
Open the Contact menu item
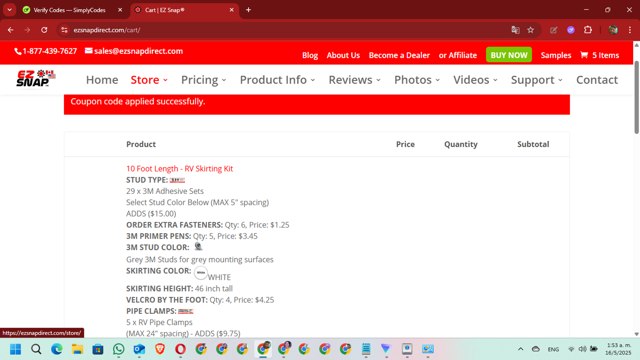[597, 80]
